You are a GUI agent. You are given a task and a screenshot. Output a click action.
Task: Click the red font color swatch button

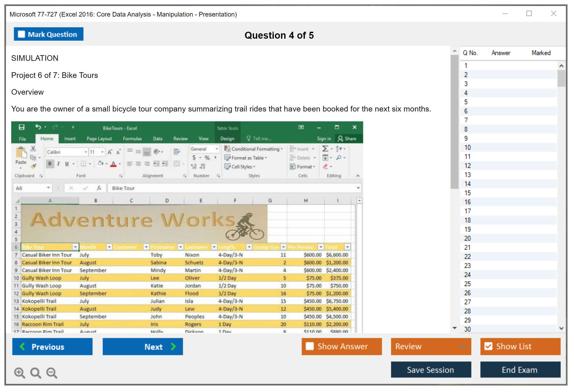[113, 164]
